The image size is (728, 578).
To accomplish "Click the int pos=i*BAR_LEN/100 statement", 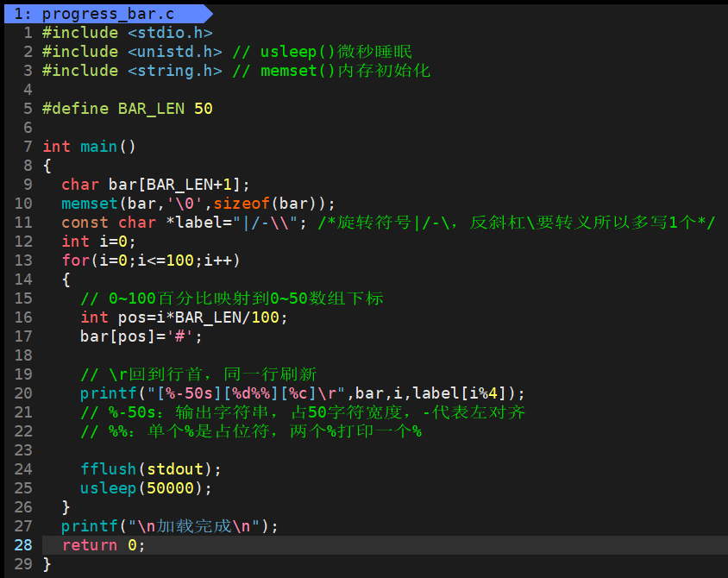I will click(184, 317).
